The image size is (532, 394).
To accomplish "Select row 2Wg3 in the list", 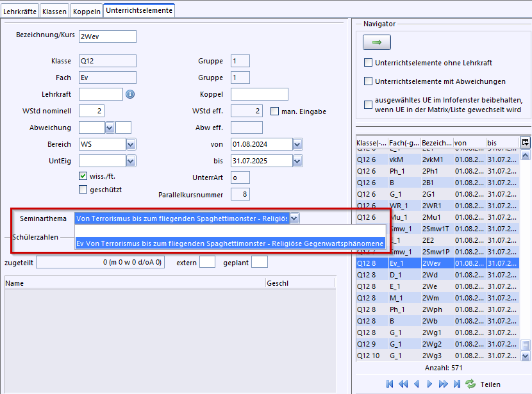I will (438, 356).
